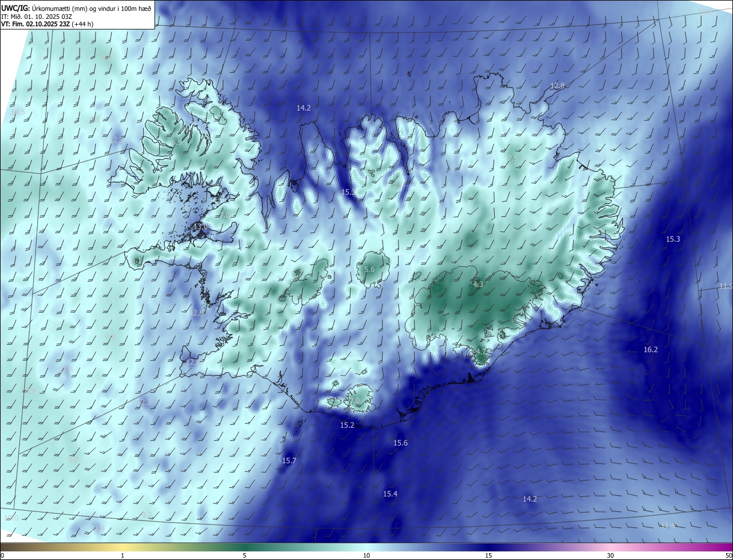This screenshot has width=733, height=560.
Task: Select the 12.8 value on the map
Action: pos(557,85)
